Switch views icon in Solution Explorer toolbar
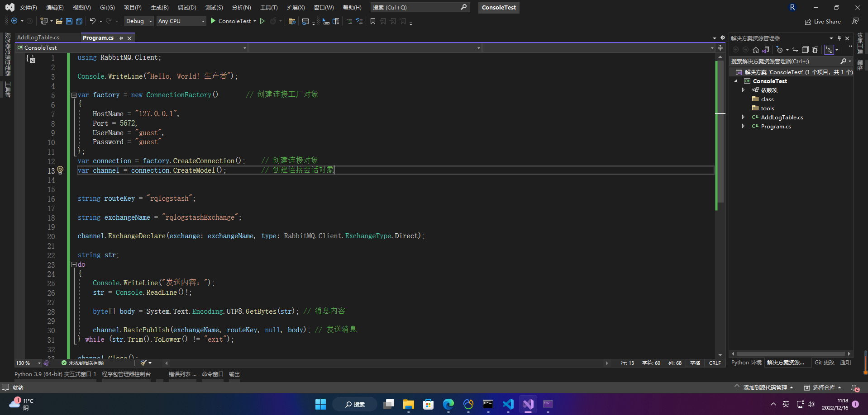Screen dimensions: 868x415 click(766, 50)
